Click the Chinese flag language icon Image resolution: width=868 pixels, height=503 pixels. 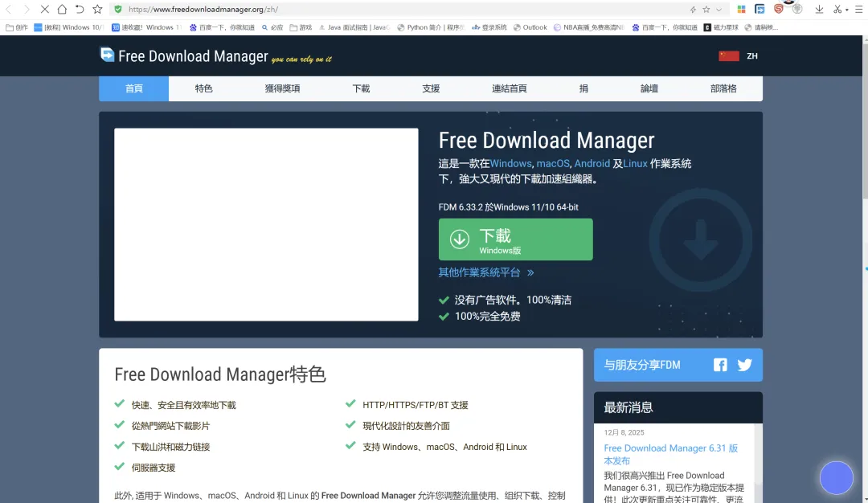pos(728,56)
